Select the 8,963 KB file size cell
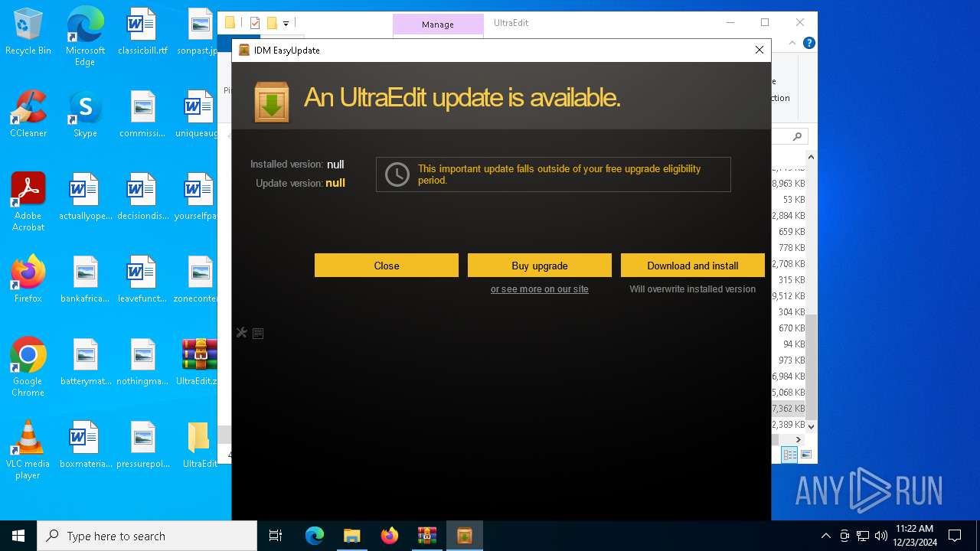 788,184
